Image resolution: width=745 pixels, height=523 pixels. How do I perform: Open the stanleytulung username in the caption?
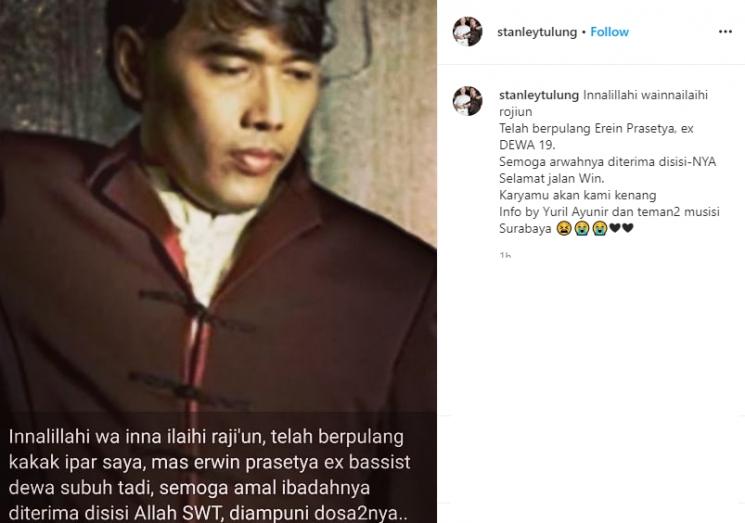(539, 95)
